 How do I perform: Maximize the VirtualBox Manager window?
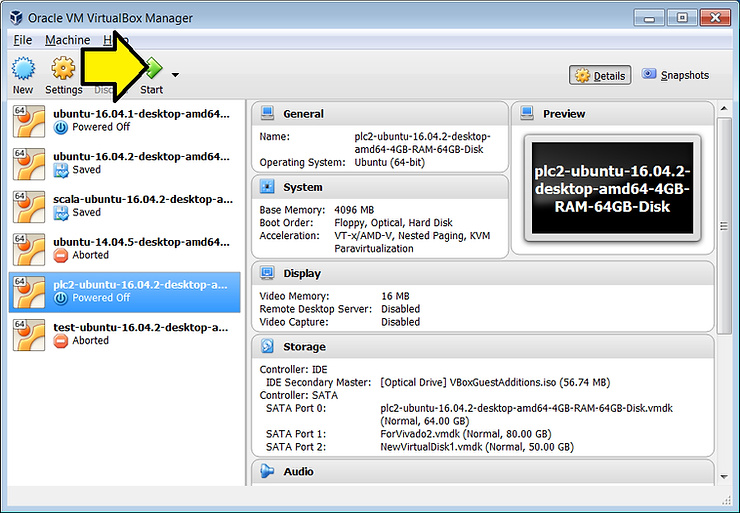(682, 18)
